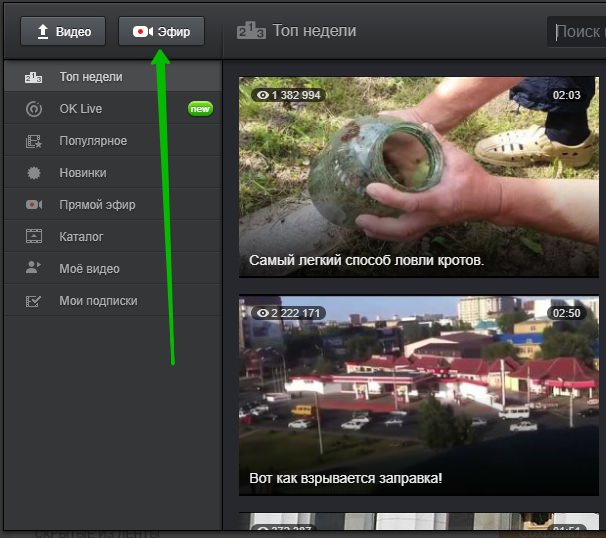Click the Каталог filmstrip icon

(x=34, y=237)
